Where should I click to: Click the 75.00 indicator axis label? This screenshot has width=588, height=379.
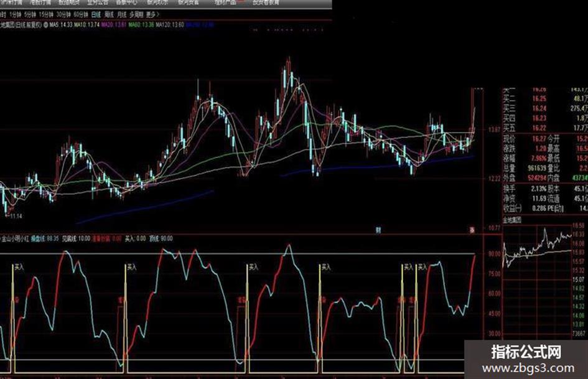tap(494, 274)
